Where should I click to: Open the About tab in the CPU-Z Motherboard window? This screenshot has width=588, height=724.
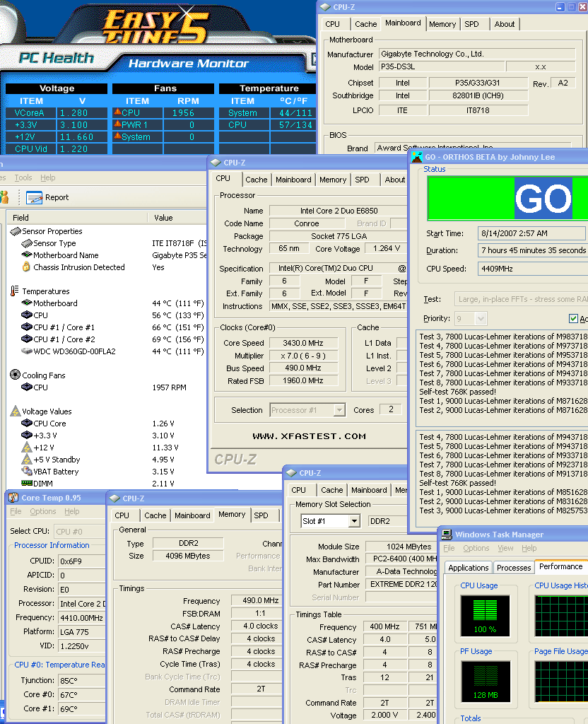tap(505, 24)
